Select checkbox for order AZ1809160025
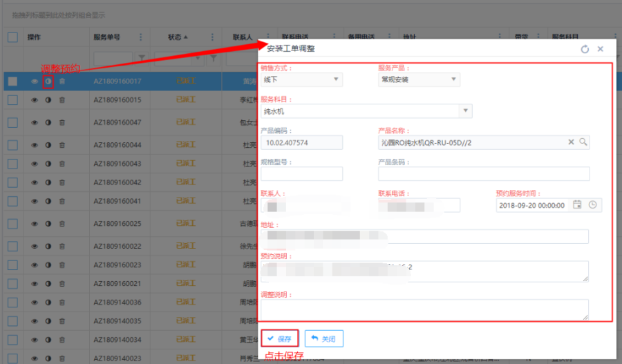The height and width of the screenshot is (364, 622). pos(12,224)
